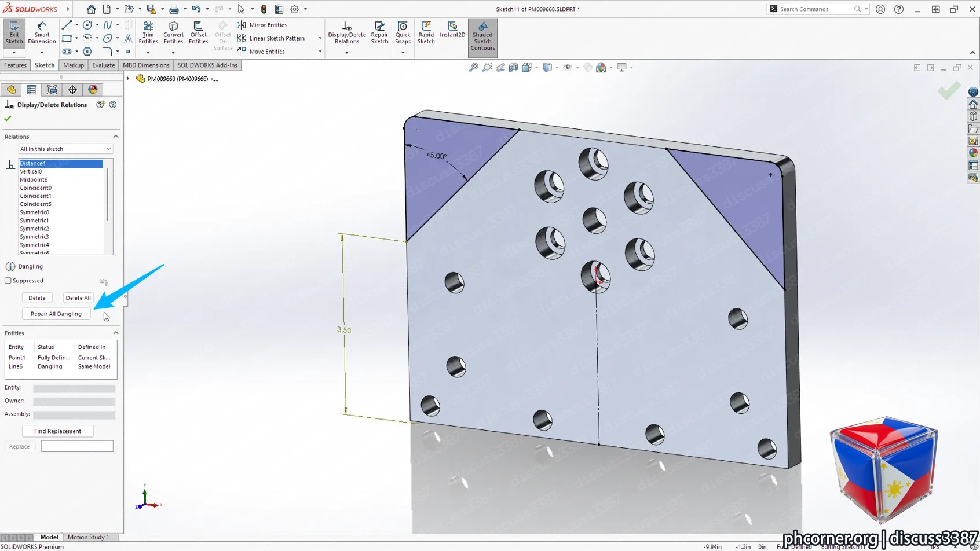The width and height of the screenshot is (980, 551).
Task: Select the Offset Entities tool
Action: (198, 33)
